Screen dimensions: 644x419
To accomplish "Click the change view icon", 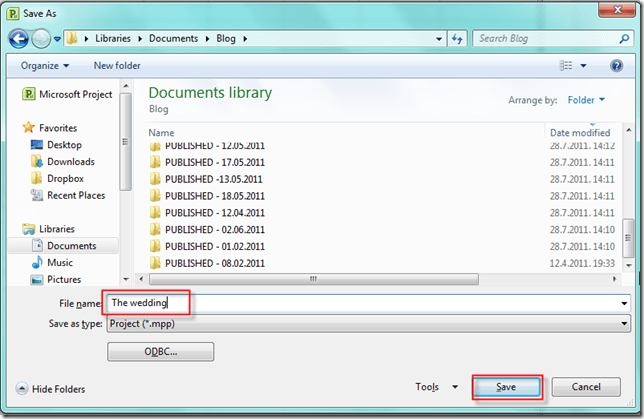I will (x=566, y=66).
